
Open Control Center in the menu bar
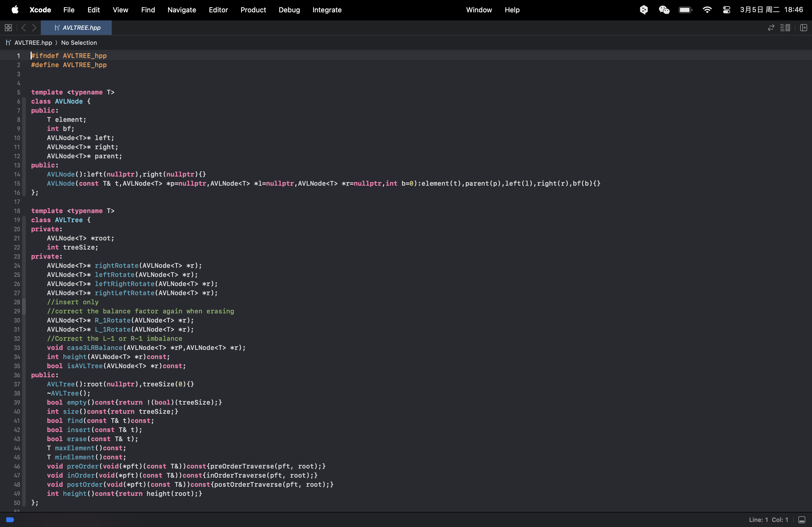[727, 10]
